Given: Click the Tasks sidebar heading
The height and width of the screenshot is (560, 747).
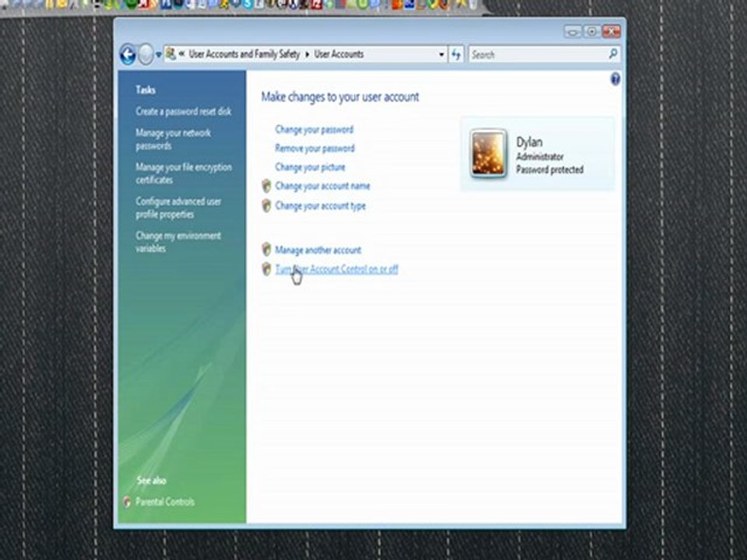Looking at the screenshot, I should tap(146, 90).
